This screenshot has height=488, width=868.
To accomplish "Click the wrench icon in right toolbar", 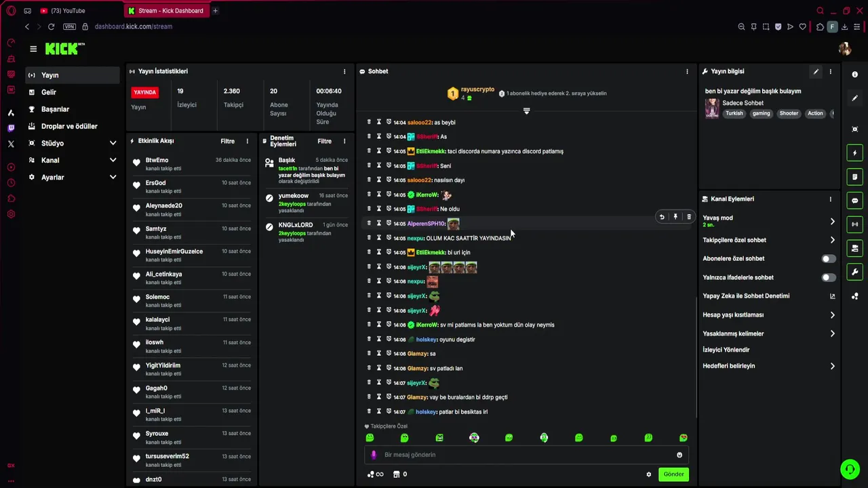I will point(854,272).
